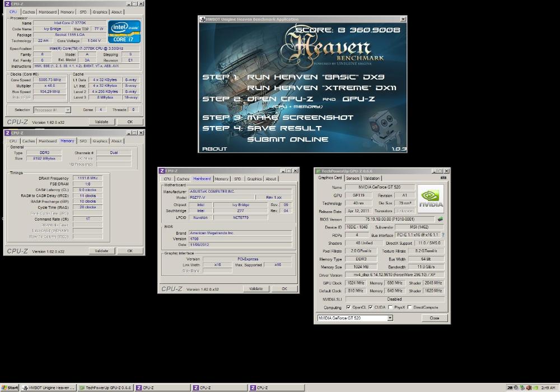Click the Driver Version field in GPU-Z

click(x=395, y=275)
